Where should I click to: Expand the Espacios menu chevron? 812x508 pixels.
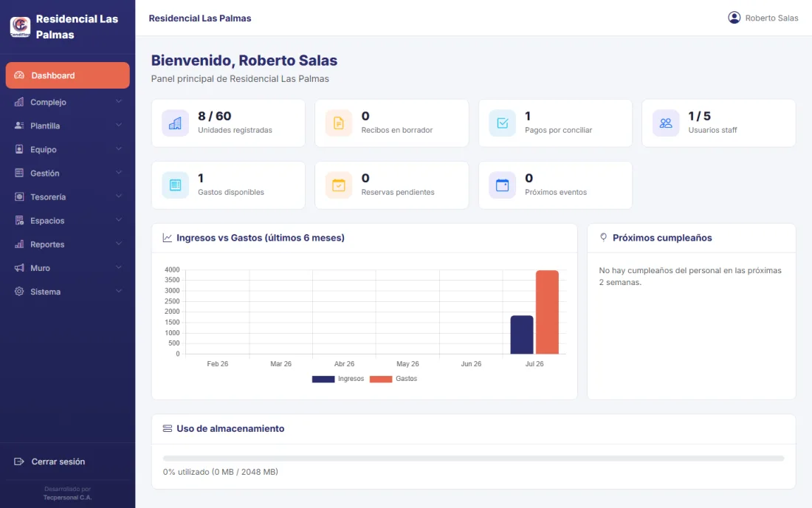tap(119, 220)
